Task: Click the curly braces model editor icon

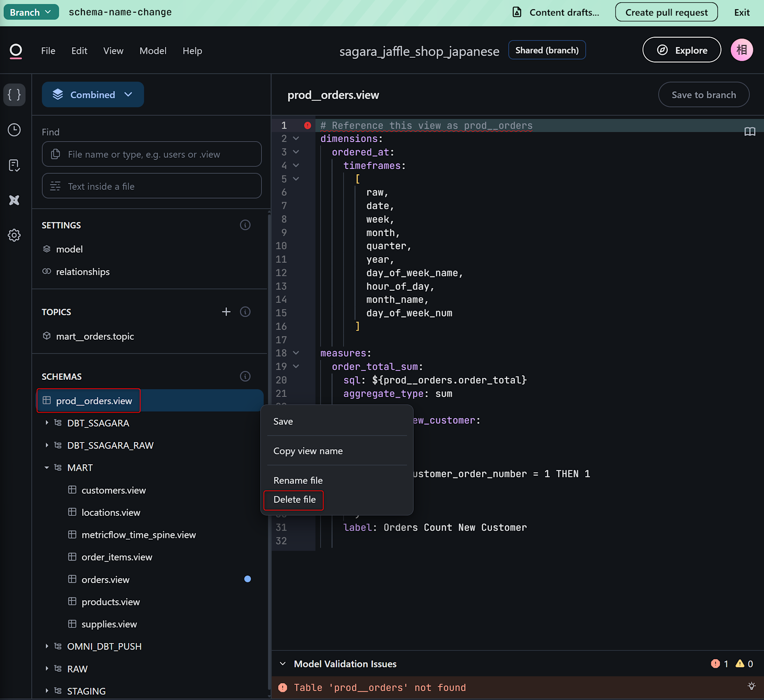Action: tap(14, 94)
